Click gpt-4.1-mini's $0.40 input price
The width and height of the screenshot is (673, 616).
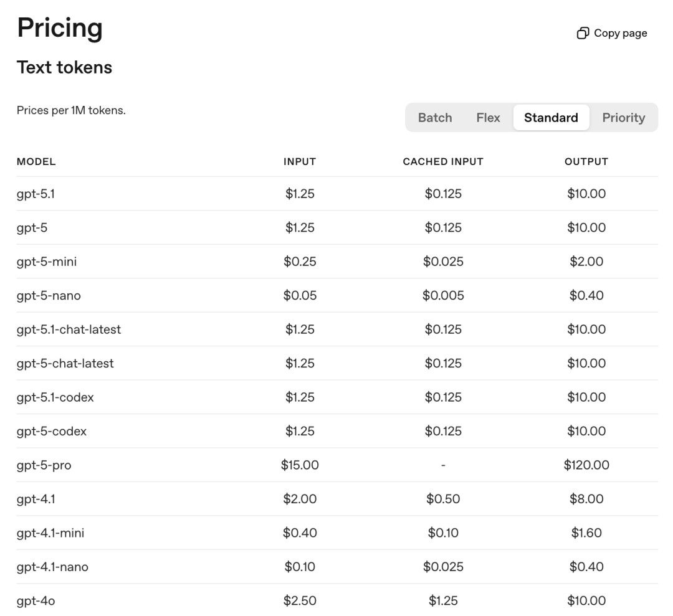click(x=300, y=533)
